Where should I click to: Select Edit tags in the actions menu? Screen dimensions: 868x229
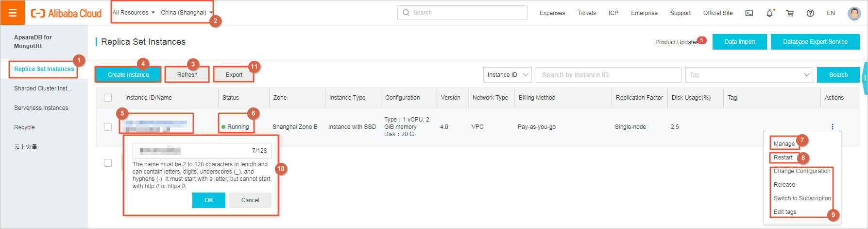point(785,212)
